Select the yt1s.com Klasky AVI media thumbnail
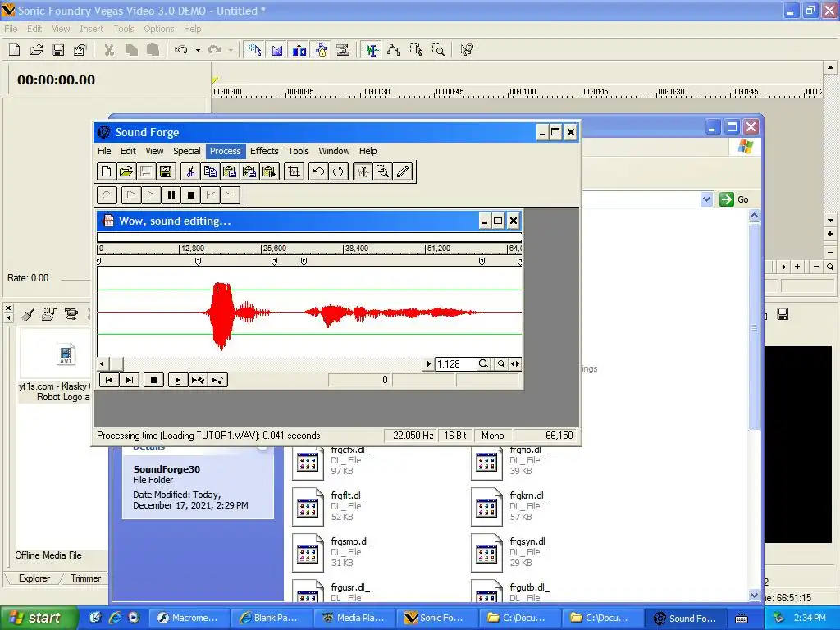This screenshot has height=630, width=840. [x=65, y=354]
